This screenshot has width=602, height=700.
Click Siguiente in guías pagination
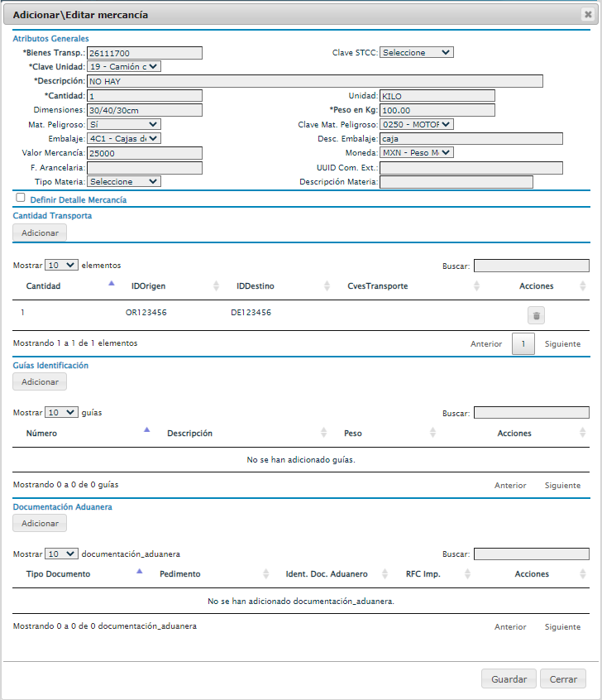562,485
